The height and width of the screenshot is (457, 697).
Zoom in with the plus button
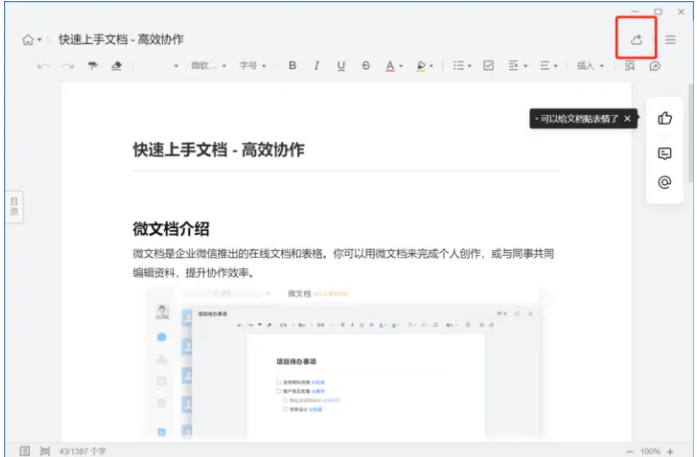coord(670,451)
